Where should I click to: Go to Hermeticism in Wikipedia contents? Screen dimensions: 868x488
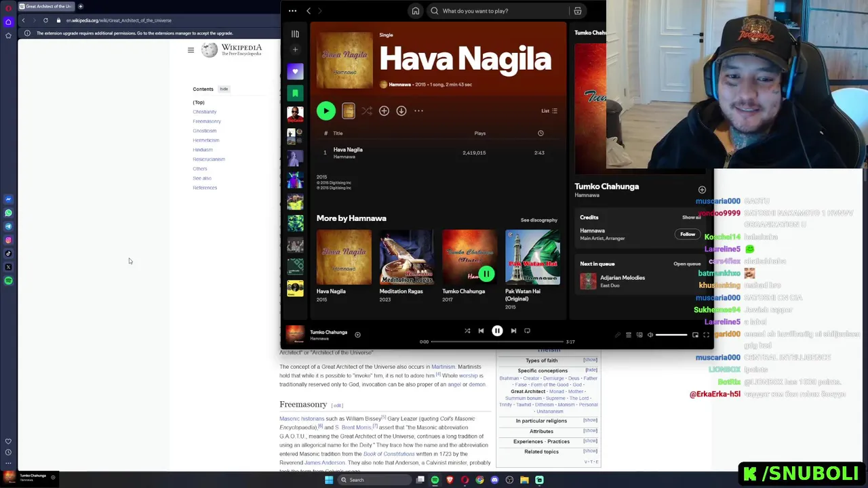[x=205, y=140]
